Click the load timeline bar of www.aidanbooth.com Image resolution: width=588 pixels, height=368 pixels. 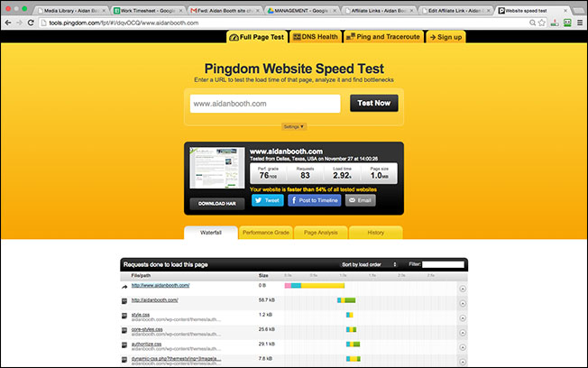[314, 286]
